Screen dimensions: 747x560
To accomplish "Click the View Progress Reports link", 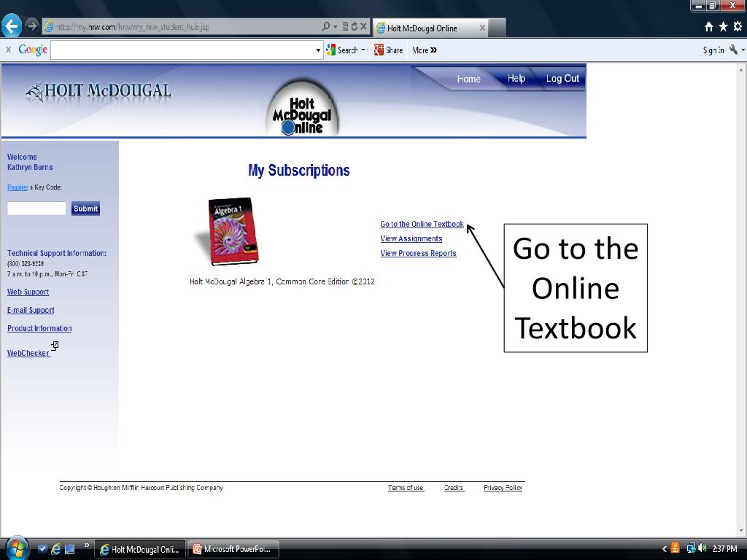I will pyautogui.click(x=418, y=253).
